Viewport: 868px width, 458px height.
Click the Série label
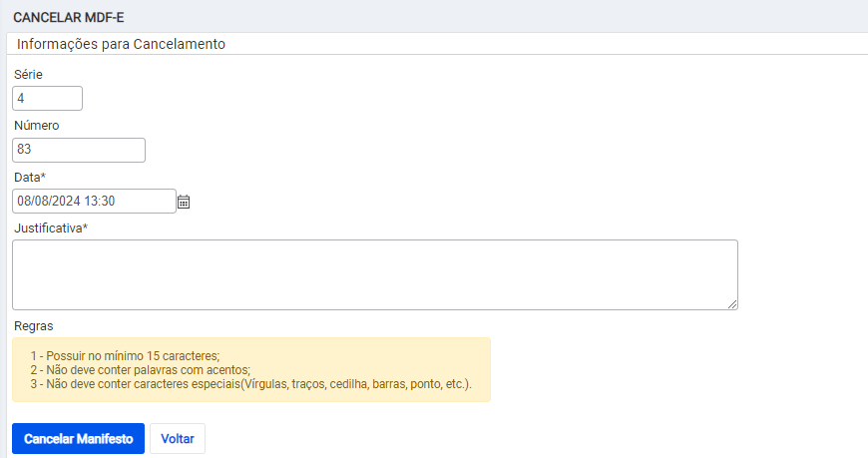point(28,74)
